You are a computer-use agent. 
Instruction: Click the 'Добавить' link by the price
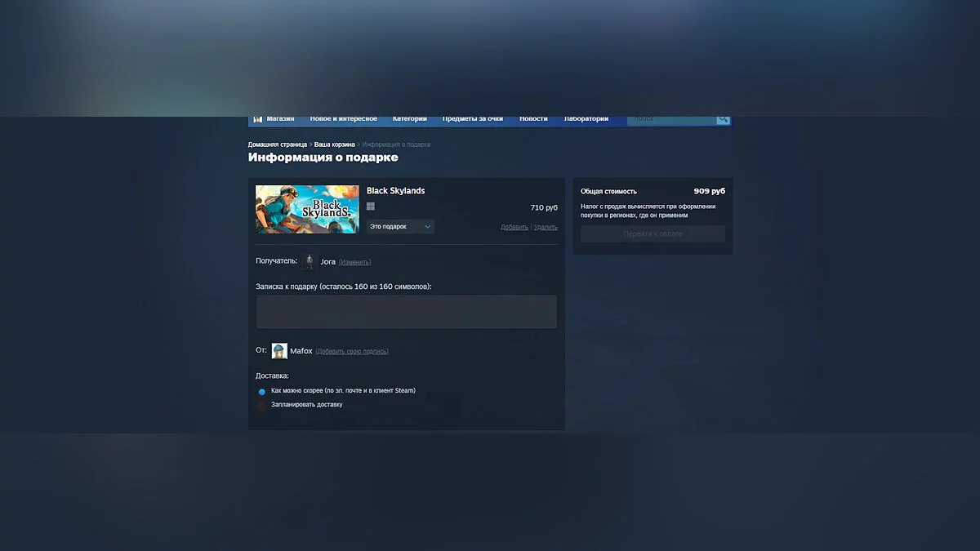tap(514, 228)
